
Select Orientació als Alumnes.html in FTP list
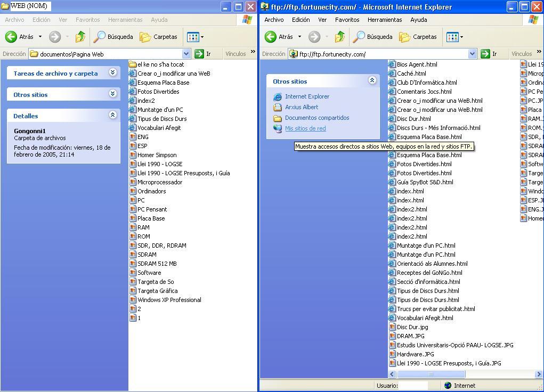tap(432, 264)
